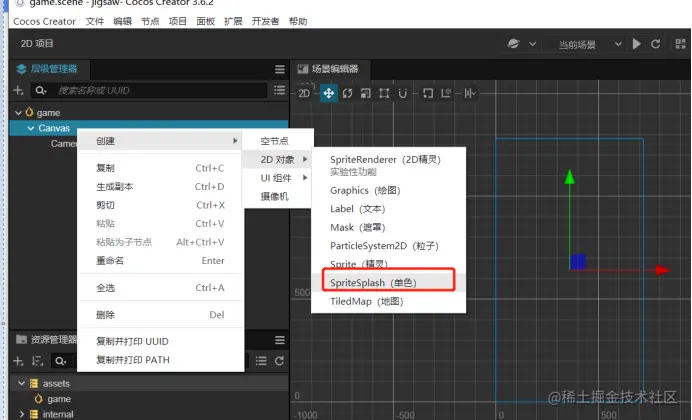Open the 开发者 menu
This screenshot has width=692, height=420.
point(265,21)
